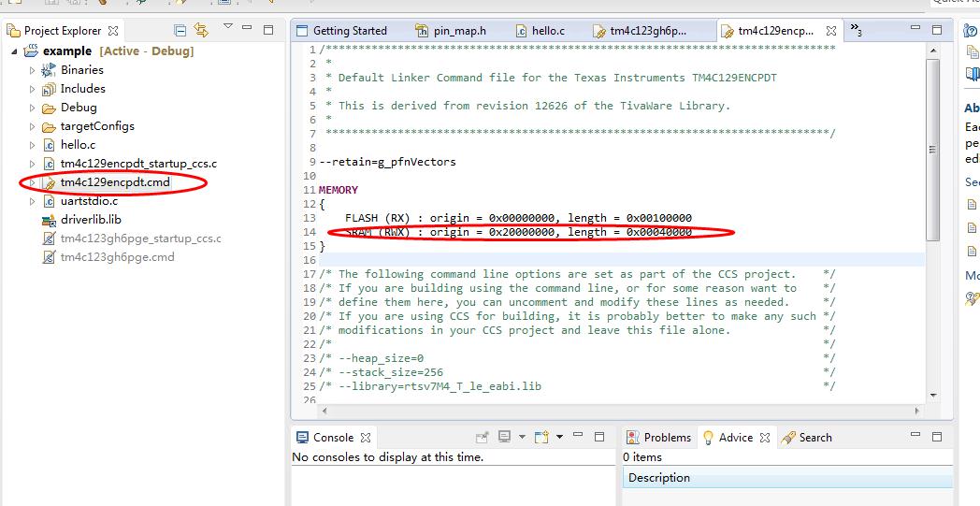Close the Project Explorer tab

[x=113, y=31]
